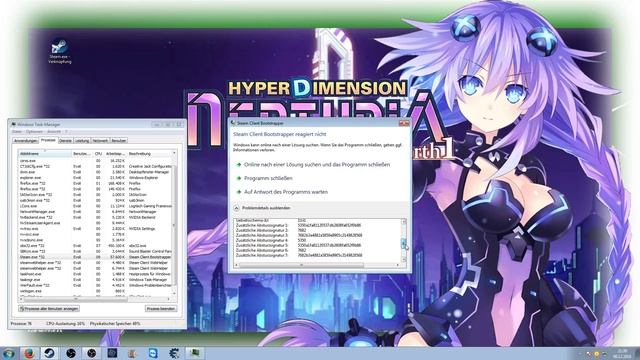Select the nvtray.exe process row
The height and width of the screenshot is (360, 640).
point(95,229)
